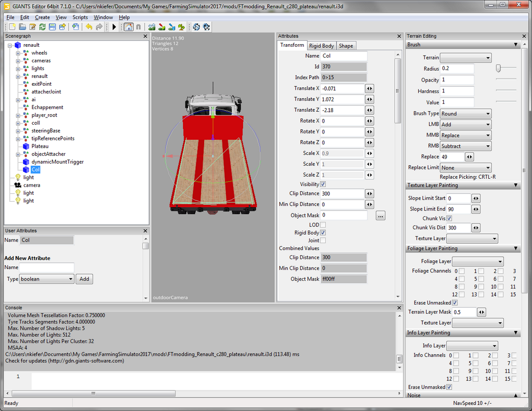Toggle the Visibility checkbox

(323, 184)
